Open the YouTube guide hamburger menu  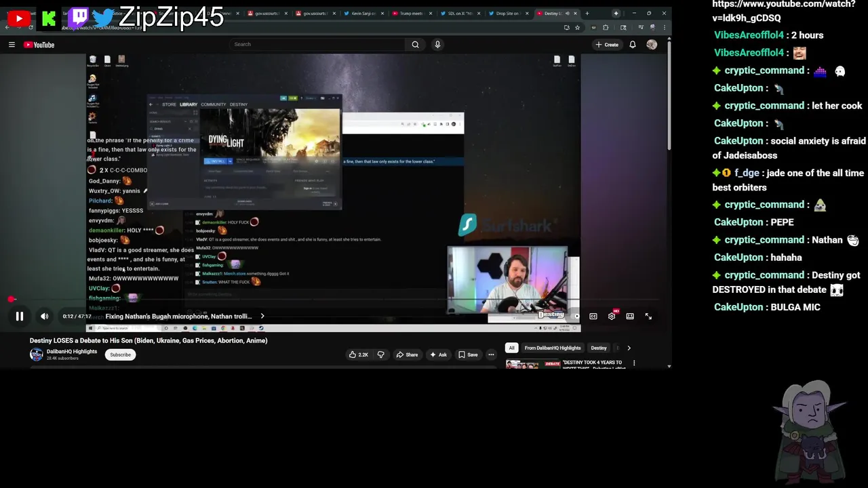[x=12, y=45]
